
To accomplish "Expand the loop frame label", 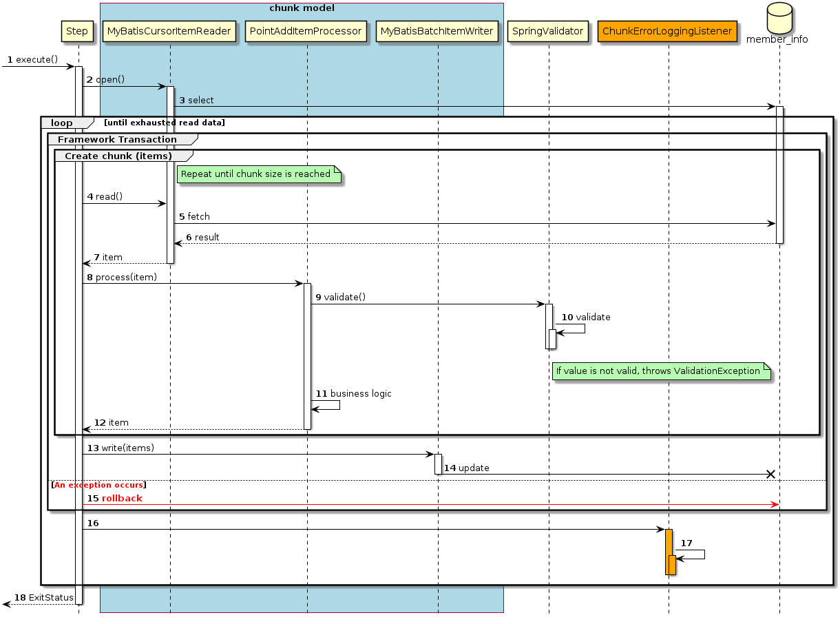I will tap(61, 122).
